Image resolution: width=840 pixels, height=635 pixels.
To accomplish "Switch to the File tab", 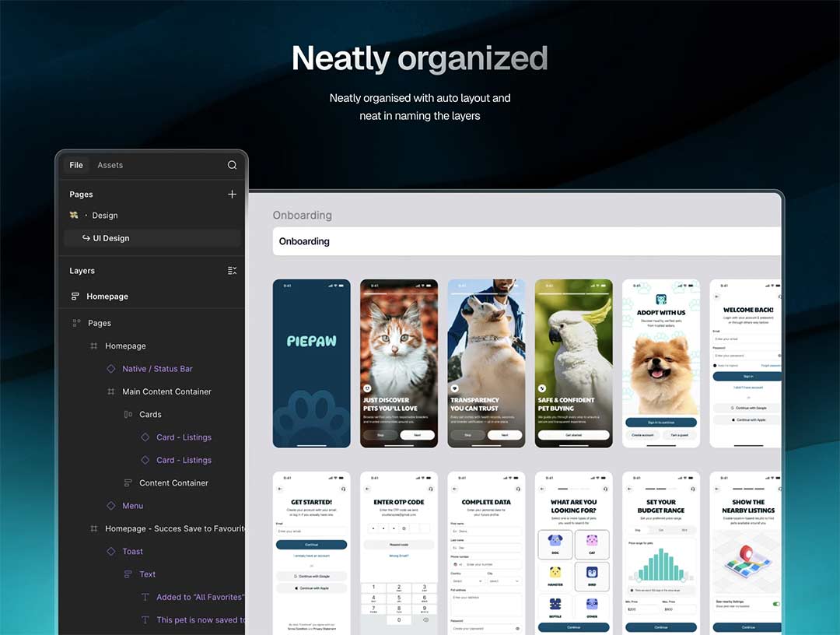I will tap(76, 165).
